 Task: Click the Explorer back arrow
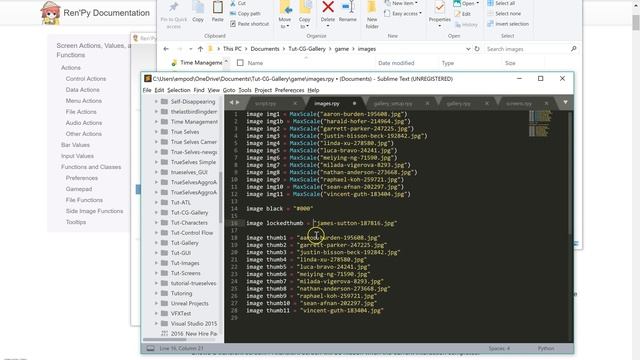point(166,49)
